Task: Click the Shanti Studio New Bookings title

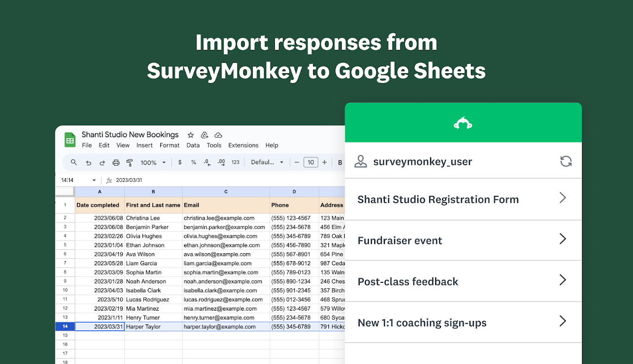Action: tap(130, 135)
